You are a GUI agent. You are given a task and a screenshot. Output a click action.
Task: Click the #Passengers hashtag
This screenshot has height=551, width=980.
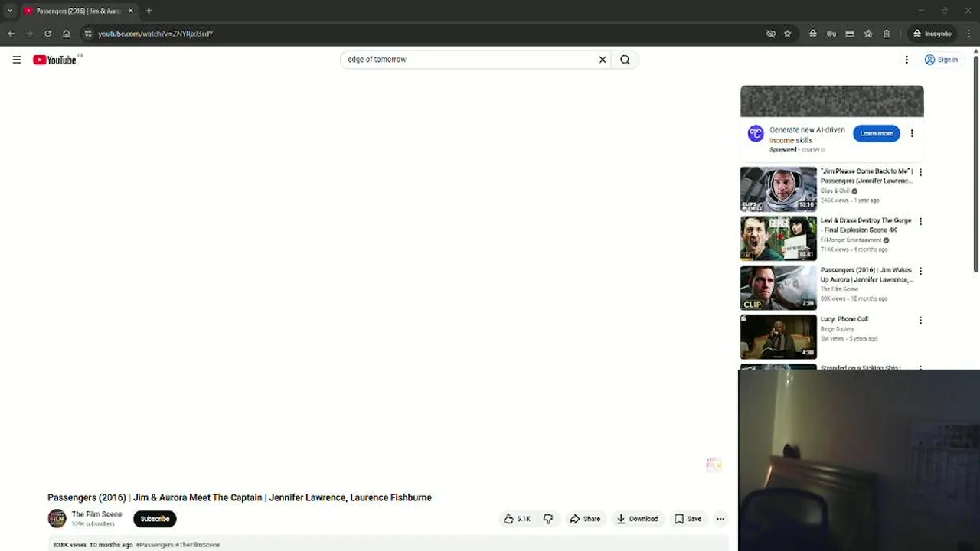[x=155, y=545]
